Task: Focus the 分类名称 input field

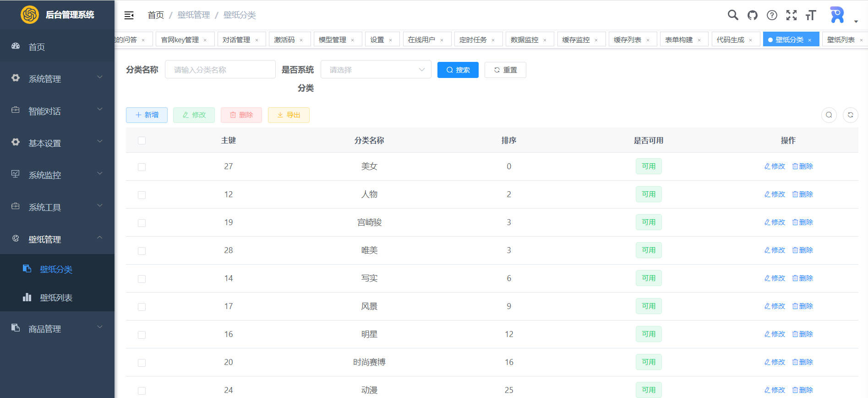Action: (220, 70)
